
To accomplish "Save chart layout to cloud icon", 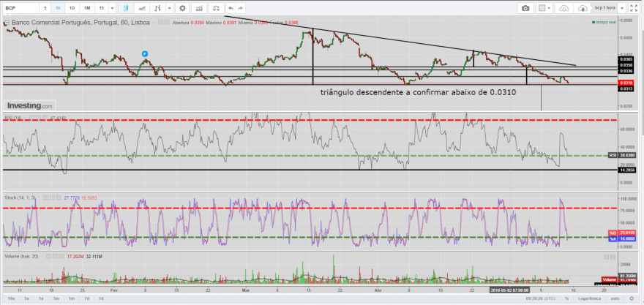I will [x=583, y=8].
